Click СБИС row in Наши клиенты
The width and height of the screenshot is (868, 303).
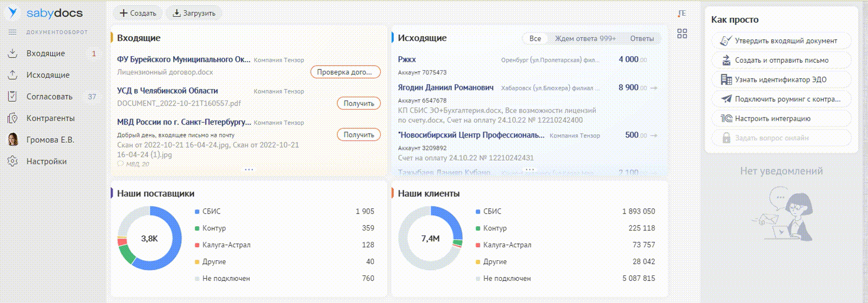click(565, 212)
